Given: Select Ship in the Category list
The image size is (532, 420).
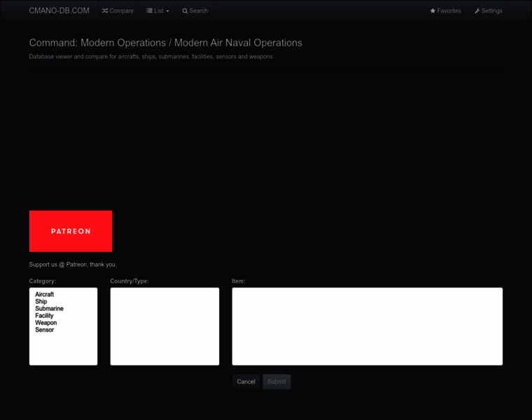Looking at the screenshot, I should click(x=41, y=302).
